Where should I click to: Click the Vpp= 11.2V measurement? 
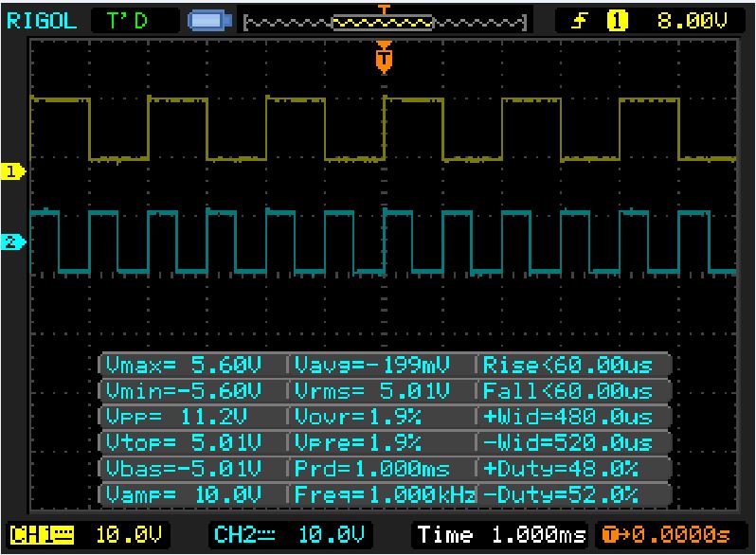point(176,417)
